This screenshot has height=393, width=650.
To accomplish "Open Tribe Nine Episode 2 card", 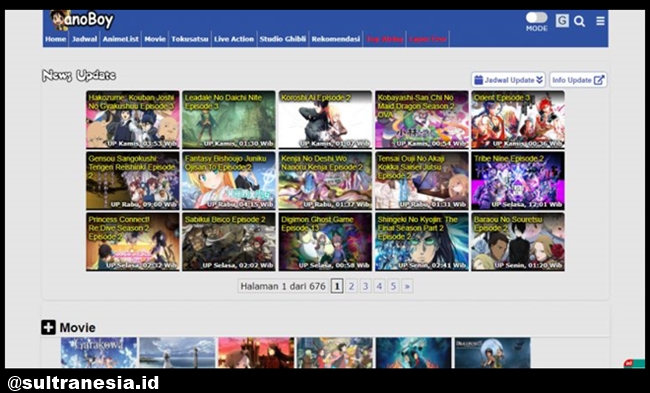I will pos(518,180).
